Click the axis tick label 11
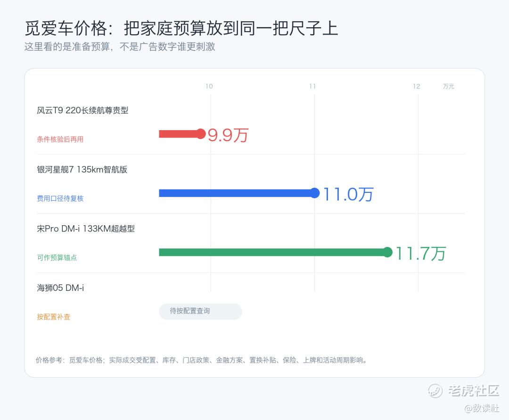 click(x=312, y=86)
